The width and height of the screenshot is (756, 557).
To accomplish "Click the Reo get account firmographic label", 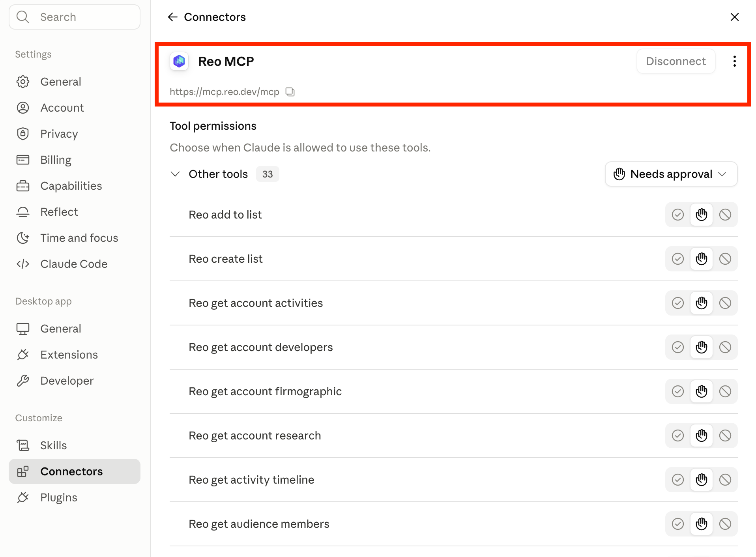I will tap(265, 391).
